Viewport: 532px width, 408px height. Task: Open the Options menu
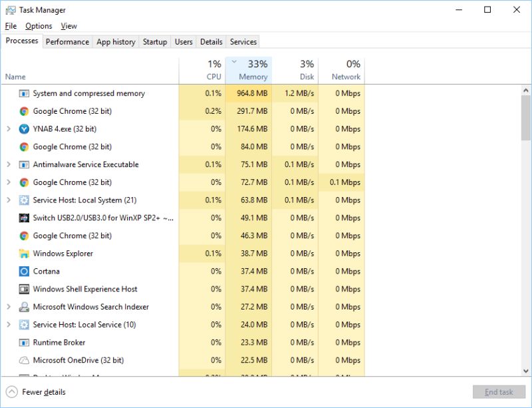tap(39, 25)
